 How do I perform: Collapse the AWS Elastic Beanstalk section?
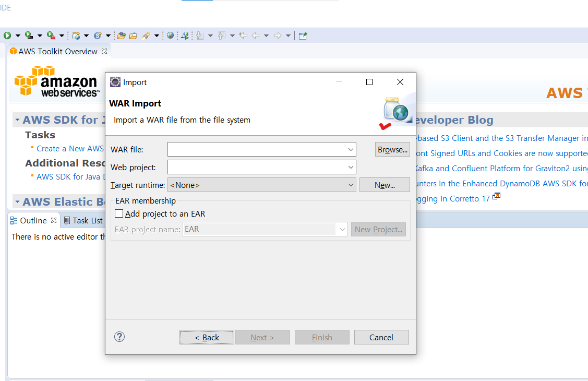(17, 202)
